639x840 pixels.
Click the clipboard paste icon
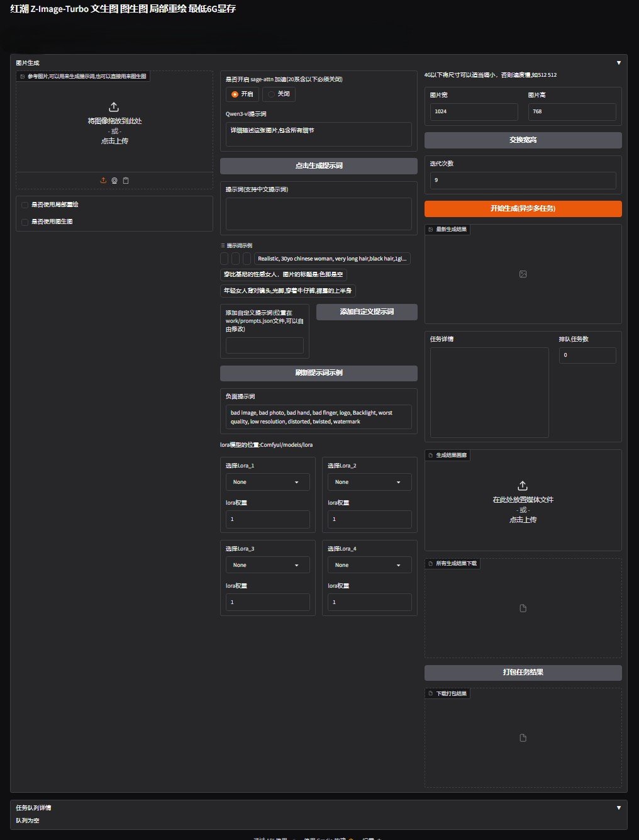[x=126, y=181]
